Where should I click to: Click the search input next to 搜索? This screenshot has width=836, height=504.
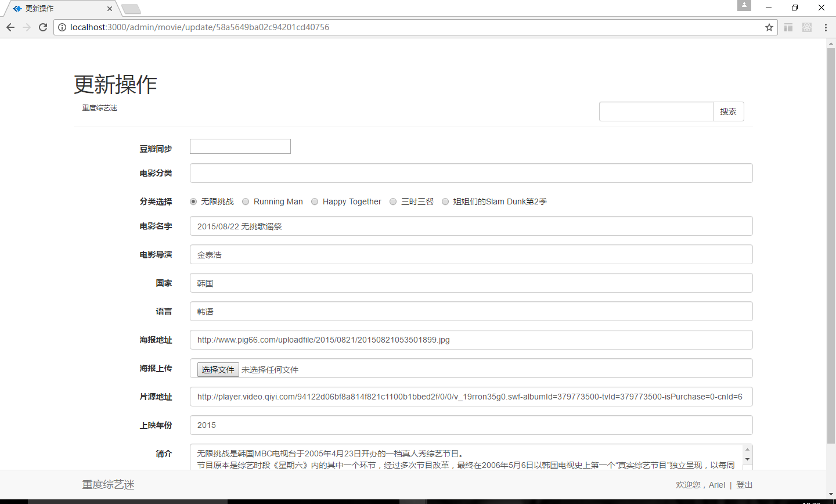point(656,111)
